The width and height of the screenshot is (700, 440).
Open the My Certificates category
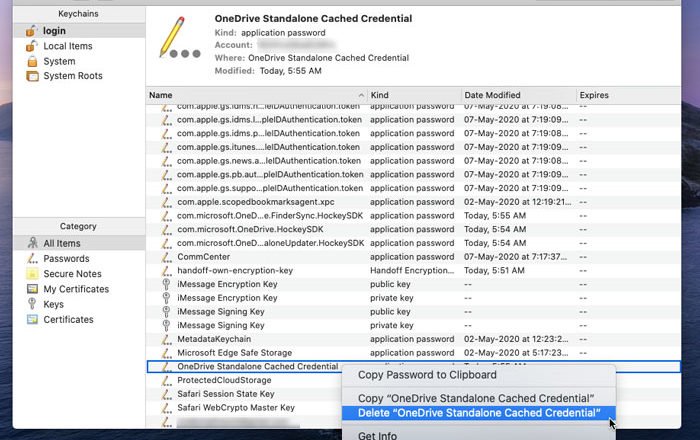point(76,289)
